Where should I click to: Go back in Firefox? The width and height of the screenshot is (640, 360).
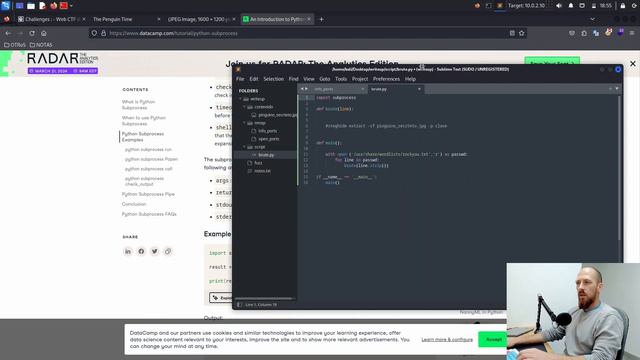pos(8,33)
